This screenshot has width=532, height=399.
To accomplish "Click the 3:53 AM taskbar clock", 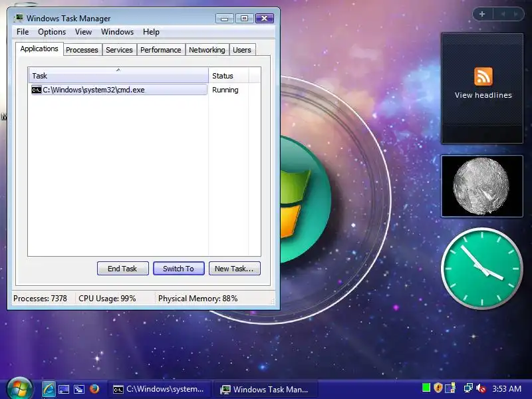I will (507, 388).
